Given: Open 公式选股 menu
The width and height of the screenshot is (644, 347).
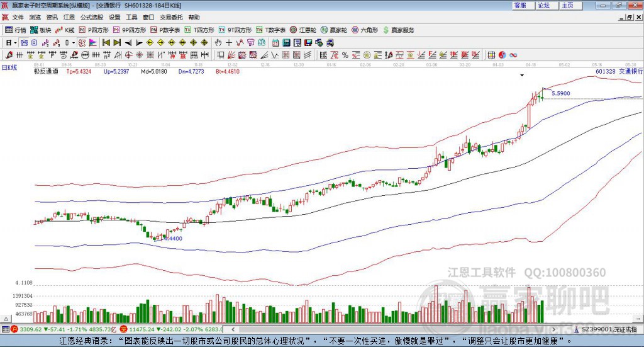Looking at the screenshot, I should tap(92, 17).
